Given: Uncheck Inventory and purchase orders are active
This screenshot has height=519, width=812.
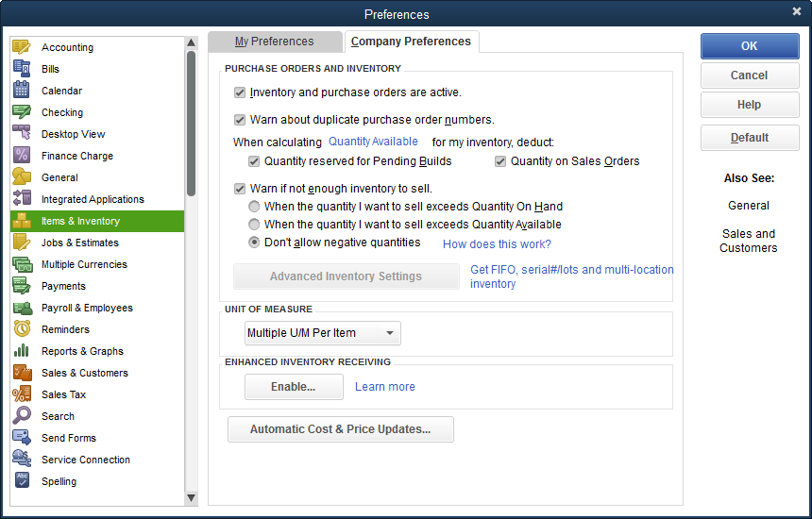Looking at the screenshot, I should pos(239,92).
